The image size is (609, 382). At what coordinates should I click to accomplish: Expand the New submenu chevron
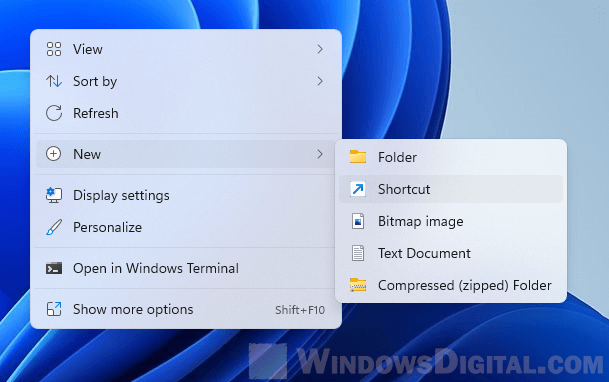[320, 154]
